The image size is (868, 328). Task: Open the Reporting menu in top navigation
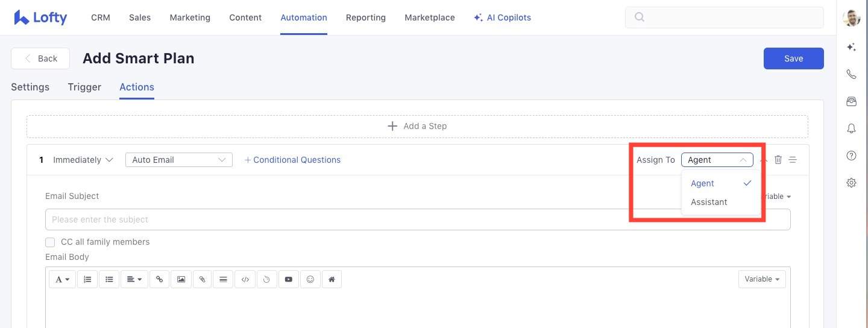[365, 17]
